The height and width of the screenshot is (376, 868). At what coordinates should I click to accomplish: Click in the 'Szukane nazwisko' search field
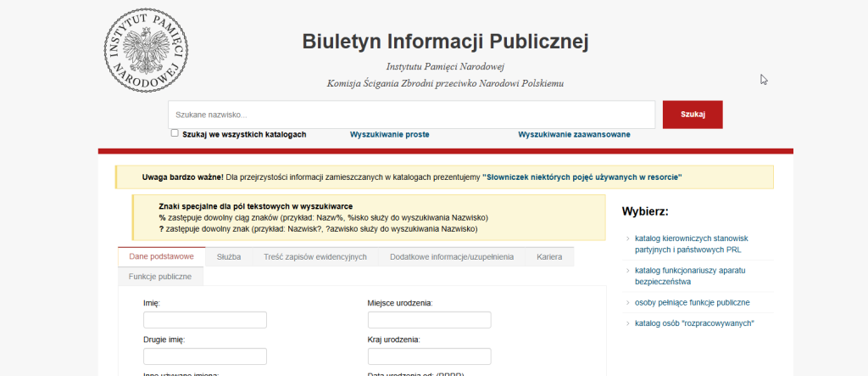[411, 115]
